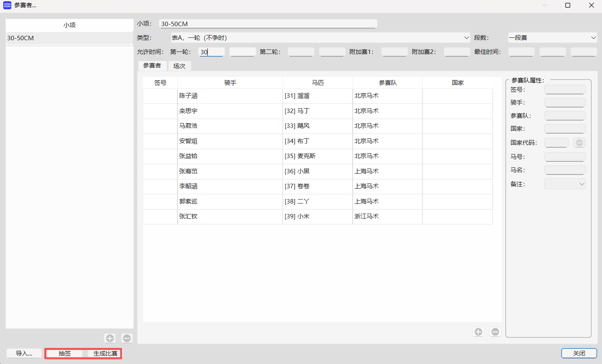Click the 第一轮 time input containing 30

(x=211, y=51)
